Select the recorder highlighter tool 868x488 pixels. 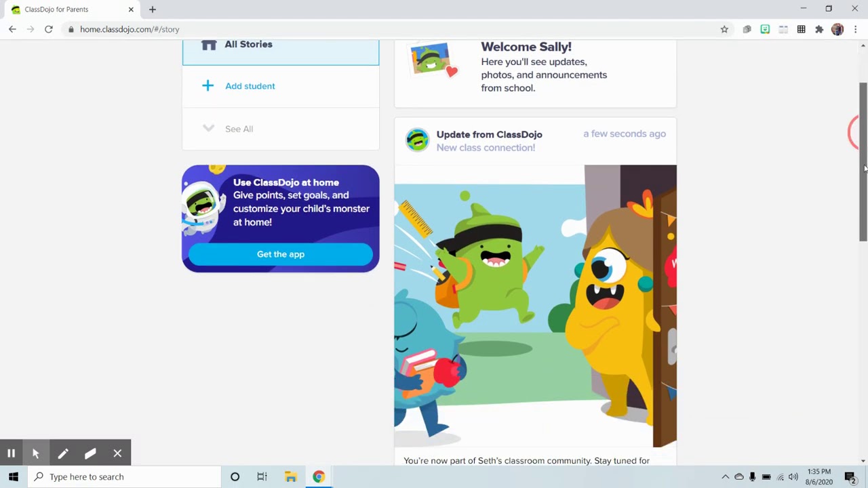coord(90,453)
